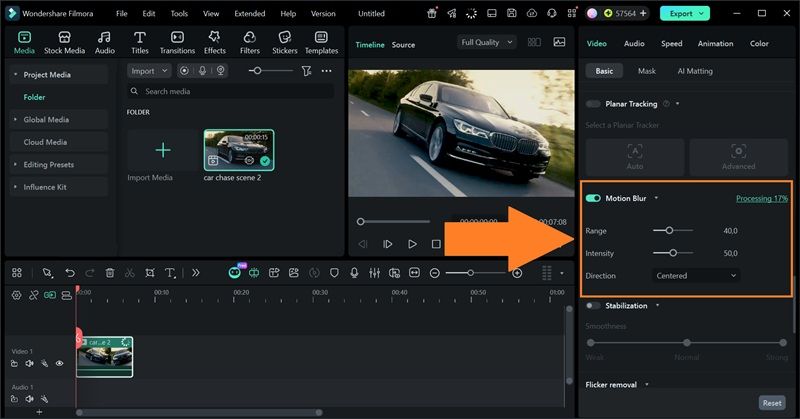Open the Mask sub-tab
Screen dimensions: 800x419
coord(646,71)
